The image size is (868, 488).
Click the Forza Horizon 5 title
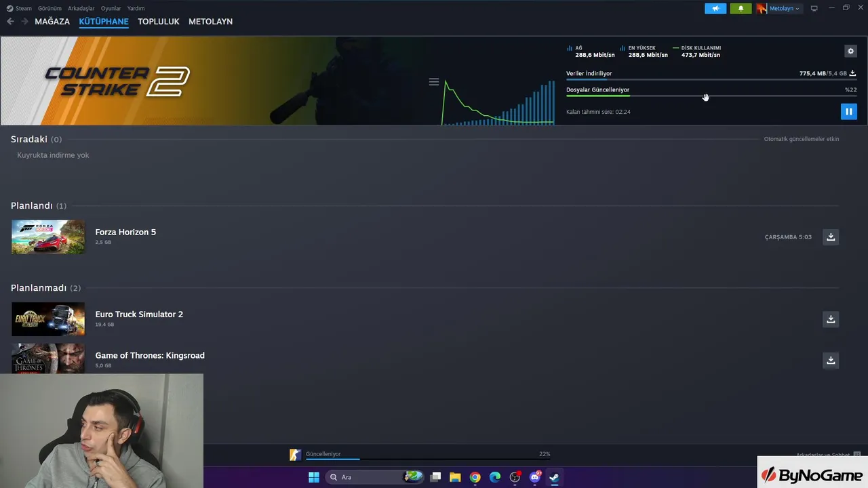(x=125, y=232)
